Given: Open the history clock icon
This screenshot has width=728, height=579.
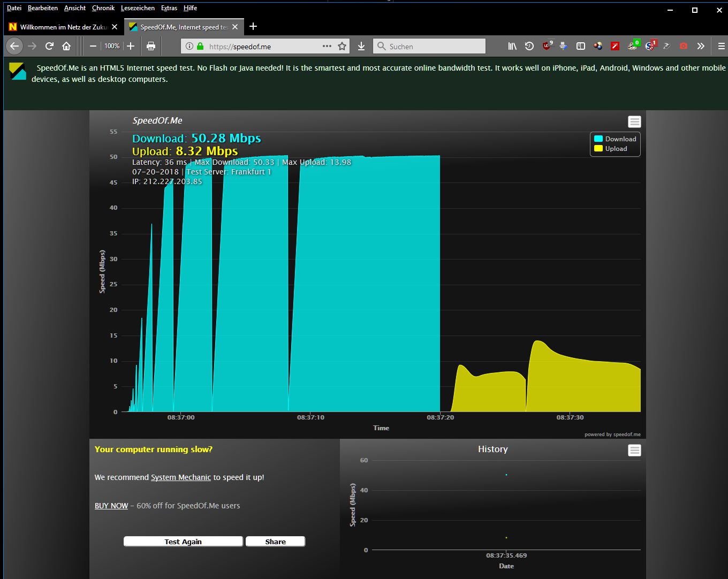Looking at the screenshot, I should pyautogui.click(x=529, y=46).
